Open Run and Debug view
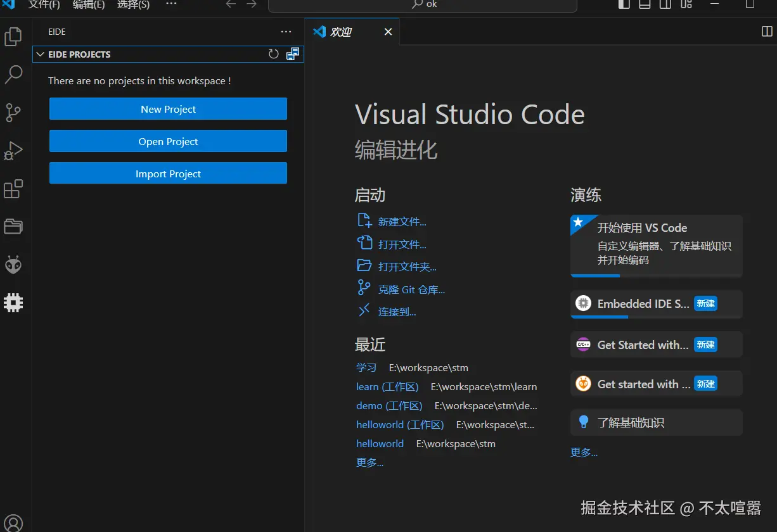 [x=13, y=151]
